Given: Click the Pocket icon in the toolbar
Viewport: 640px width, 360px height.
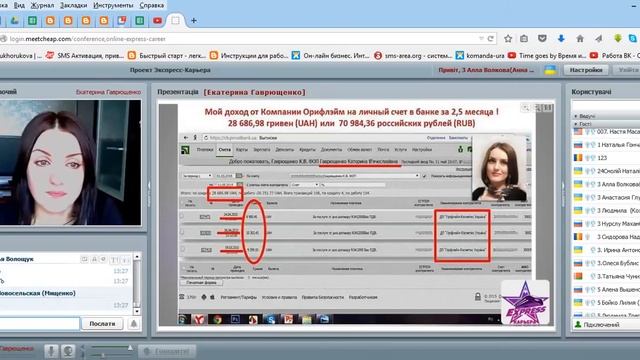Looking at the screenshot, I should tap(542, 39).
